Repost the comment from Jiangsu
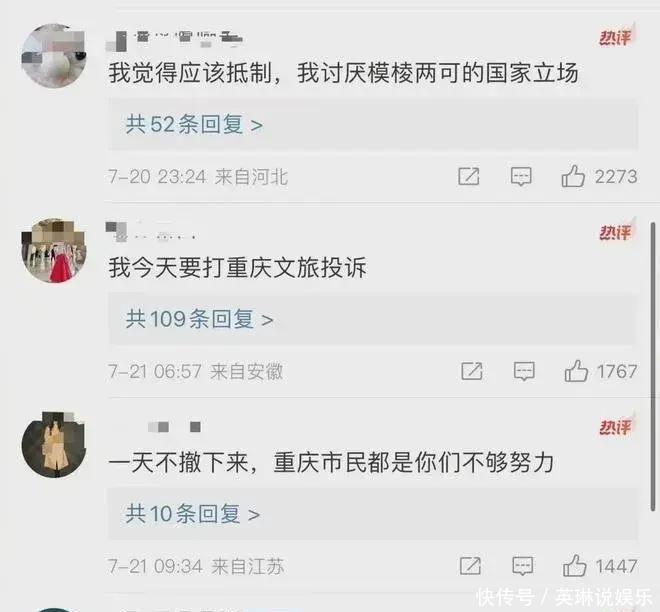This screenshot has width=660, height=612. 470,566
